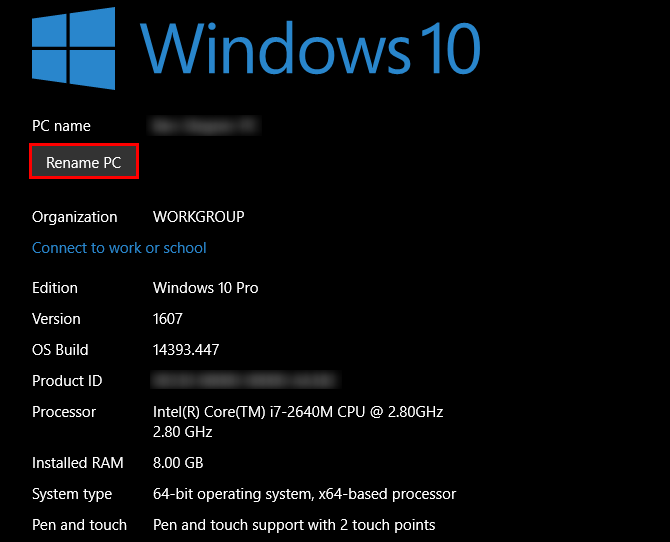Screen dimensions: 670x542
Task: Click the Organization label
Action: pyautogui.click(x=74, y=217)
